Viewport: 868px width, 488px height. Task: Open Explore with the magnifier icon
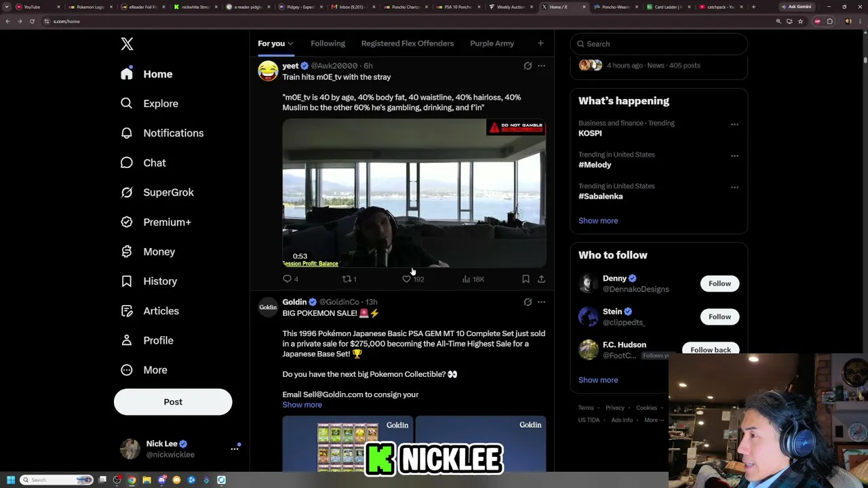(127, 104)
